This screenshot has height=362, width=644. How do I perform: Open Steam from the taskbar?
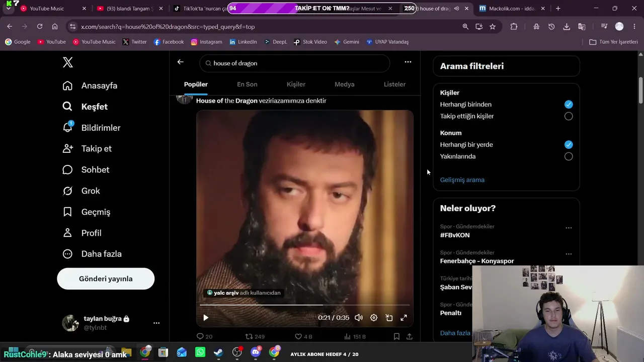(x=218, y=352)
